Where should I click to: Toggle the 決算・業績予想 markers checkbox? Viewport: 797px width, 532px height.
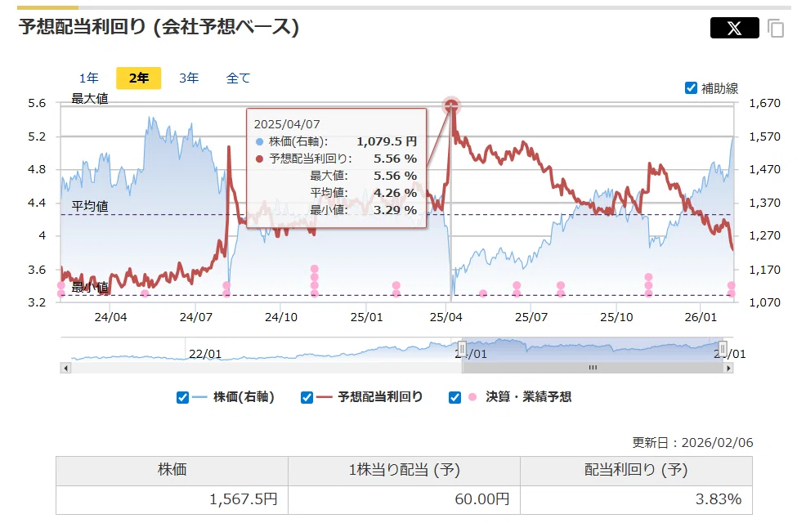pyautogui.click(x=455, y=397)
